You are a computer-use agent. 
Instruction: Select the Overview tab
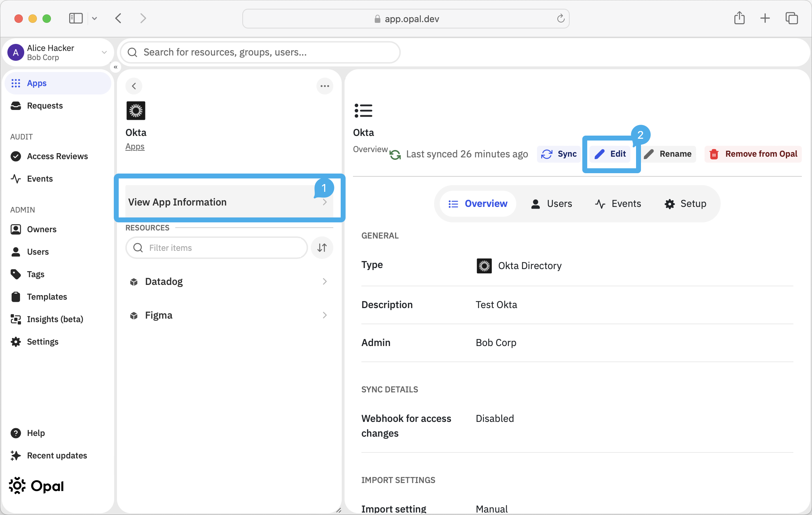478,204
